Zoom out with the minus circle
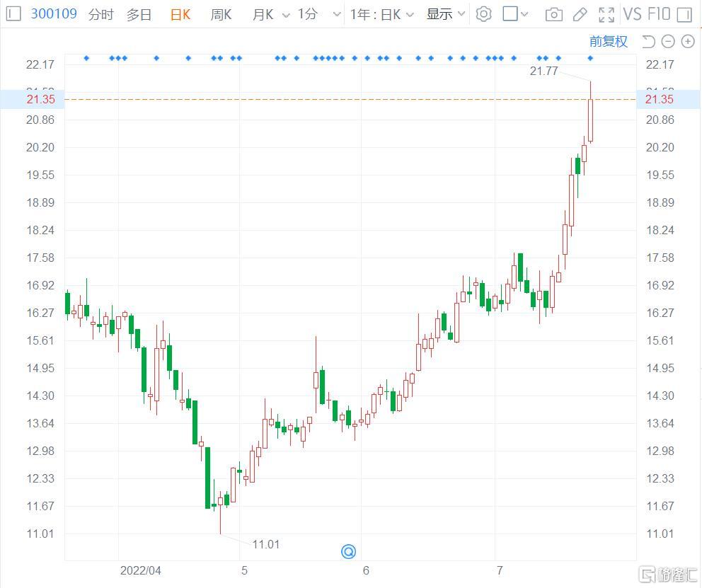This screenshot has height=588, width=702. (x=668, y=42)
